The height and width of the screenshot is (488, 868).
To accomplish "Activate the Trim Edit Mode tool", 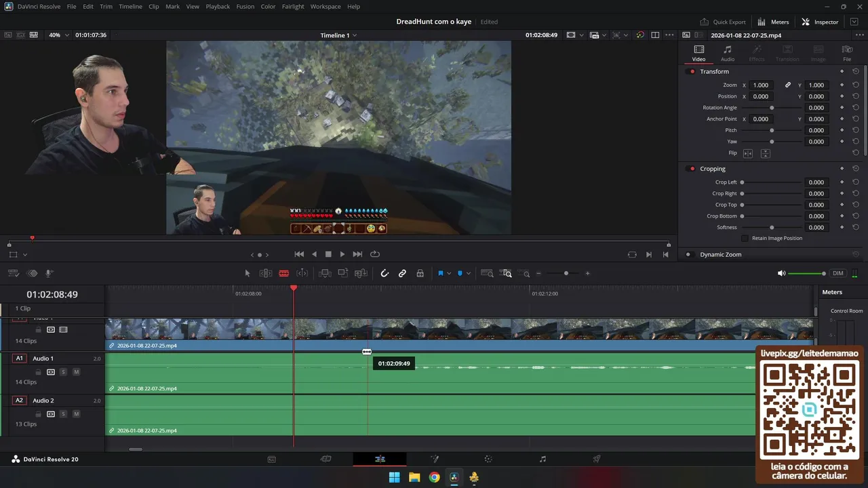I will pos(266,273).
